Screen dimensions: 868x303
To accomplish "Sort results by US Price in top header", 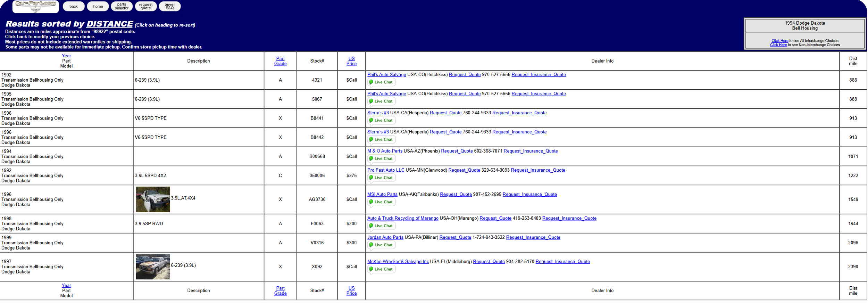I will coord(351,61).
